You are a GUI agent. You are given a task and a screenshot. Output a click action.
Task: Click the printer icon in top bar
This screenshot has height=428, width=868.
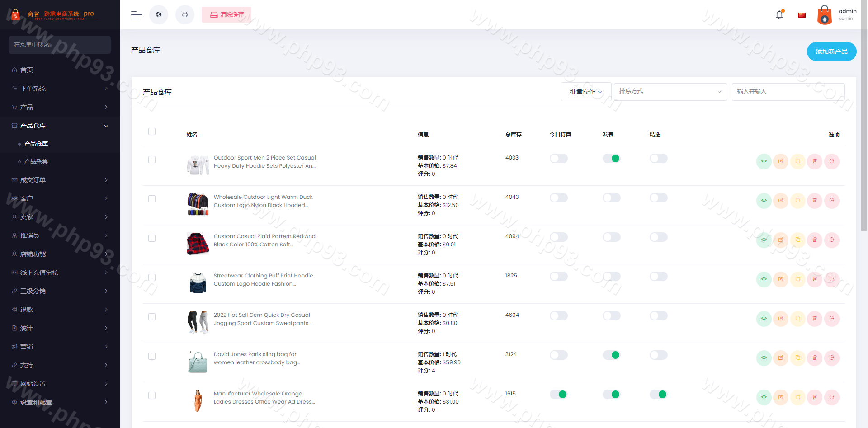185,15
